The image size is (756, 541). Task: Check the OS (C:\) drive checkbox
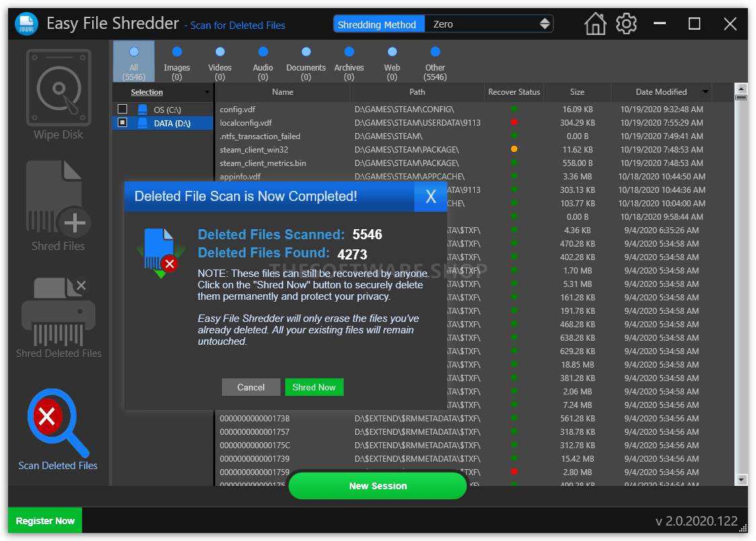click(122, 110)
